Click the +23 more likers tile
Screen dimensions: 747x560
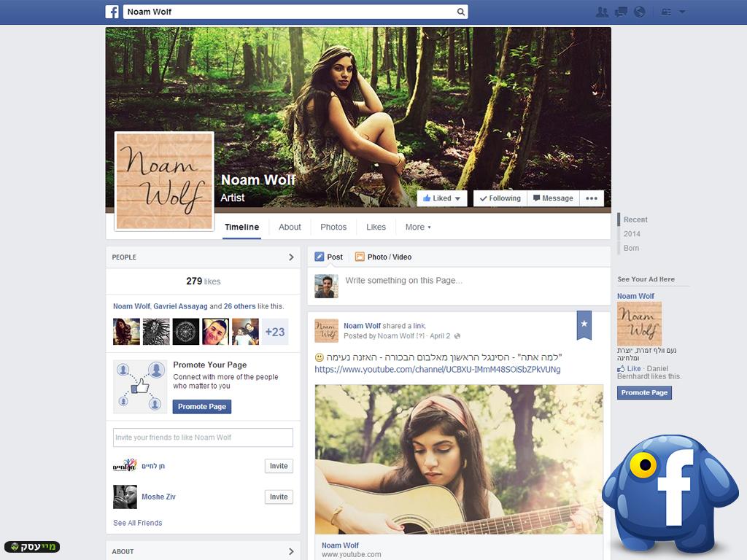coord(275,332)
